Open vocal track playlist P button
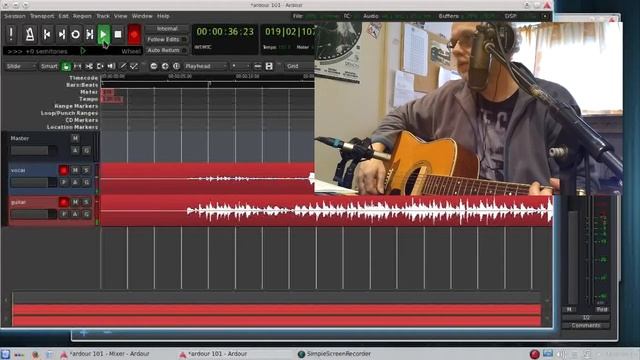640x360 pixels. point(64,182)
